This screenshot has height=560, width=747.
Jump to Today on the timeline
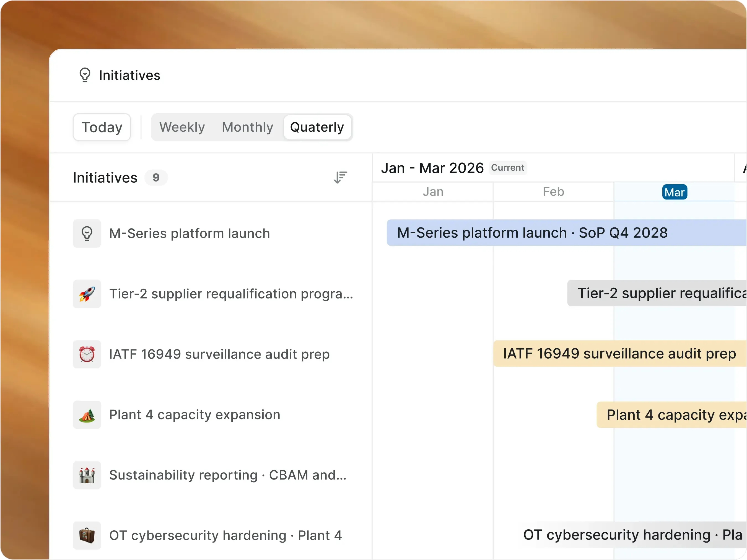click(102, 127)
